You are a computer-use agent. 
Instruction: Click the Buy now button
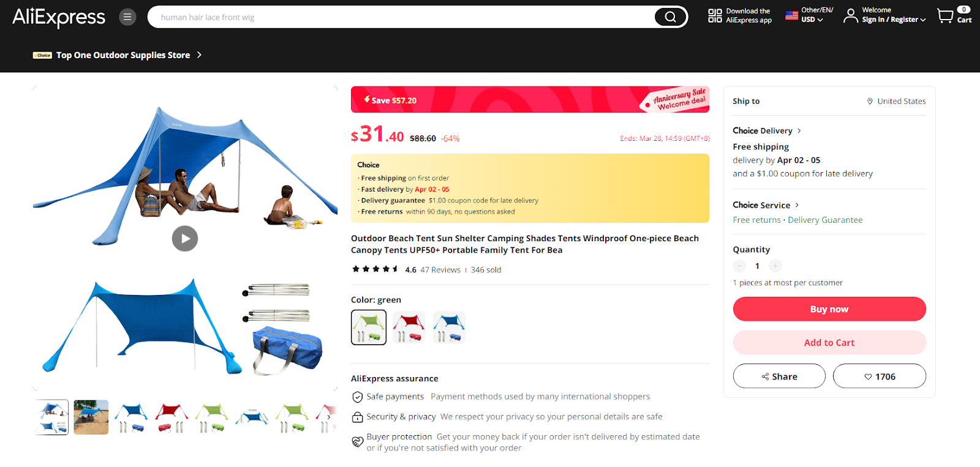[829, 309]
